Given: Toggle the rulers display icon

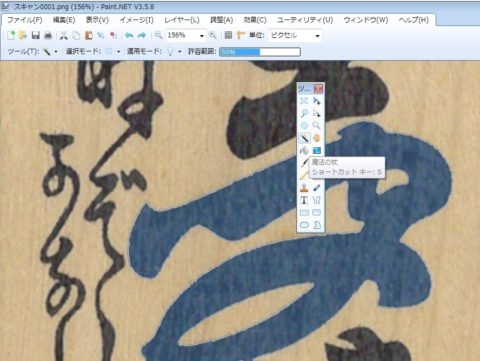Looking at the screenshot, I should point(240,35).
